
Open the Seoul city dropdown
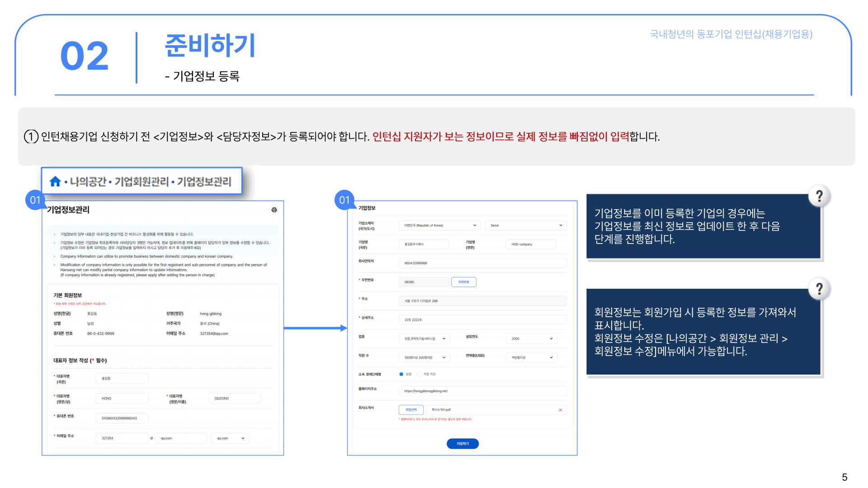(526, 225)
